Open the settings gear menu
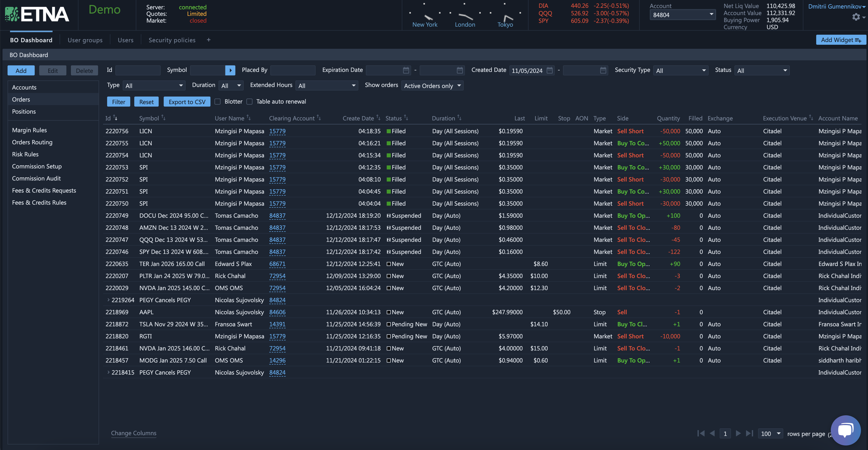This screenshot has width=868, height=450. [x=856, y=17]
